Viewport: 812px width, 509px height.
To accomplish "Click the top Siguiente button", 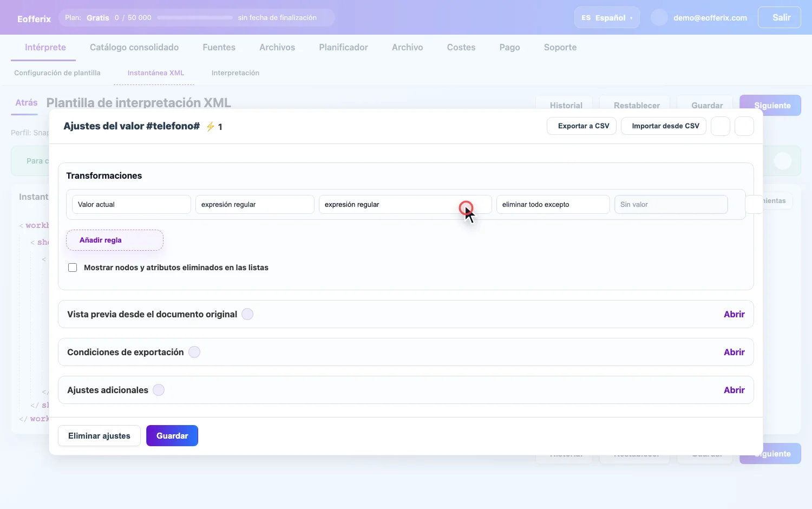I will click(x=770, y=105).
